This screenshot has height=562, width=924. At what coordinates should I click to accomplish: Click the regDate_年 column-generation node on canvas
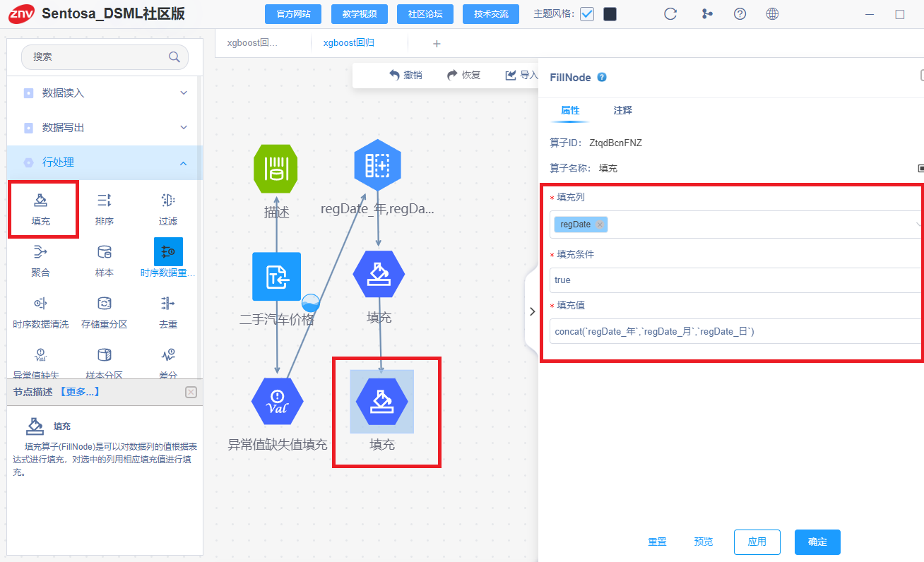pos(377,165)
